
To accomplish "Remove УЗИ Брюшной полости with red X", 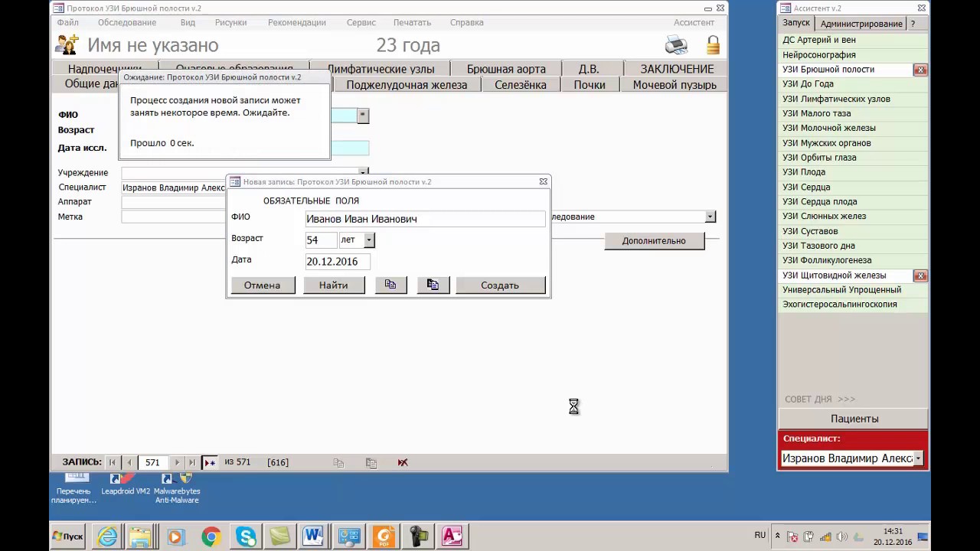I will coord(920,70).
